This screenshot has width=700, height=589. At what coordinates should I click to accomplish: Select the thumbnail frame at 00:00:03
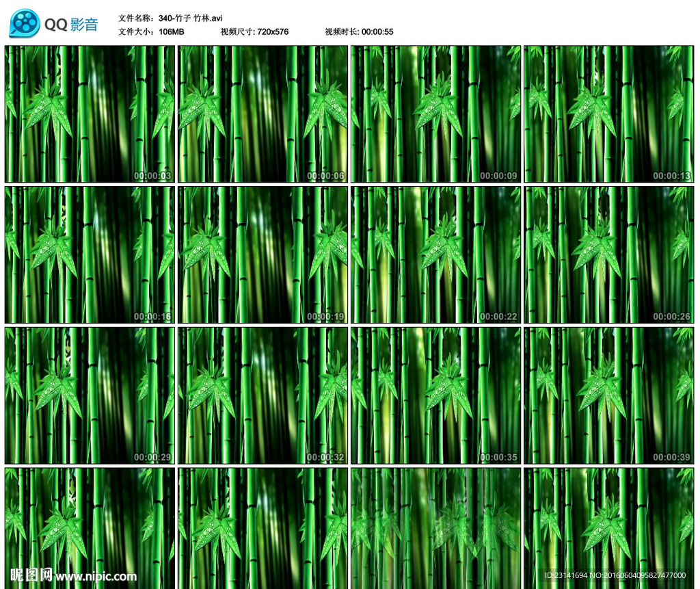coord(90,114)
